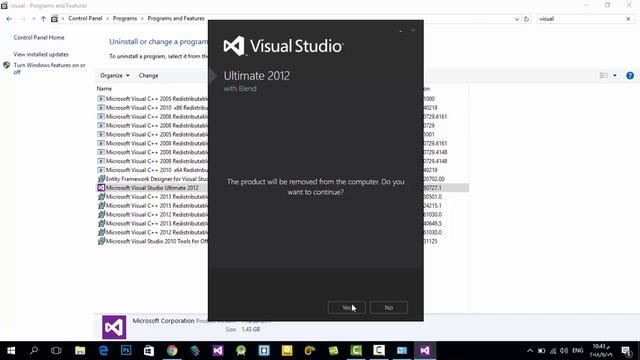Open File Explorer from the taskbar

(x=80, y=351)
